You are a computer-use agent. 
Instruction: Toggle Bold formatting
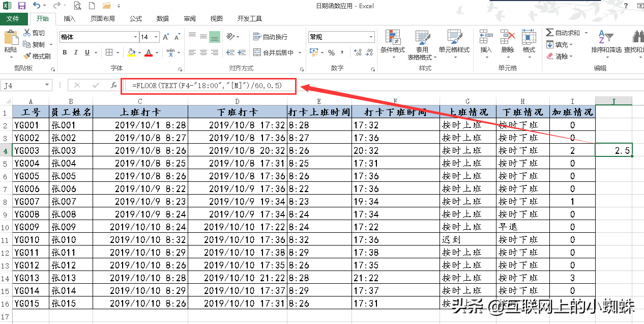point(65,52)
